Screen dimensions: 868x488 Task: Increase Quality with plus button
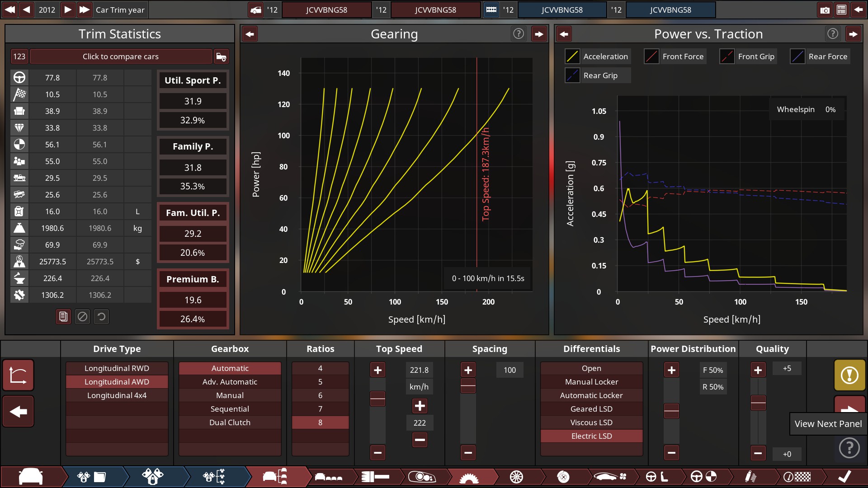(758, 370)
